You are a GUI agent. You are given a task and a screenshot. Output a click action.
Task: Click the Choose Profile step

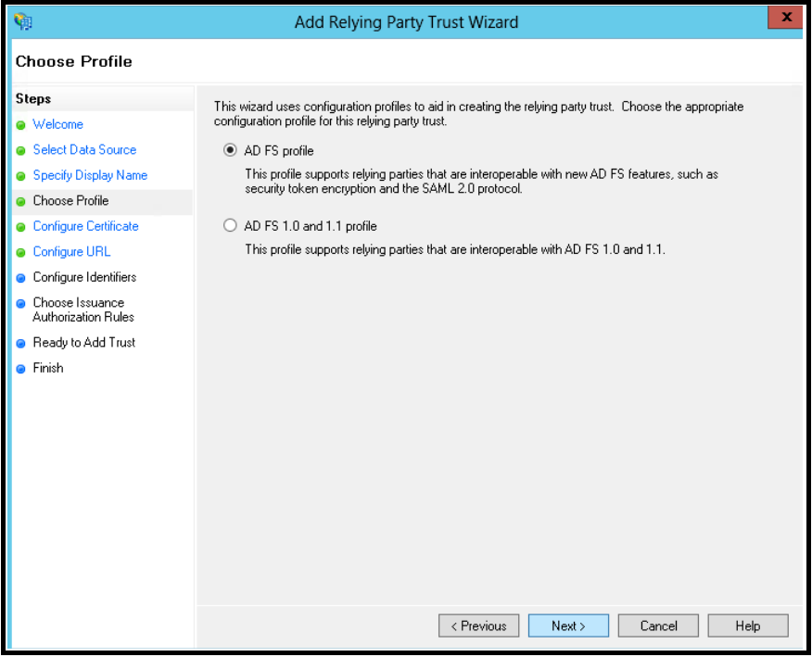coord(71,200)
